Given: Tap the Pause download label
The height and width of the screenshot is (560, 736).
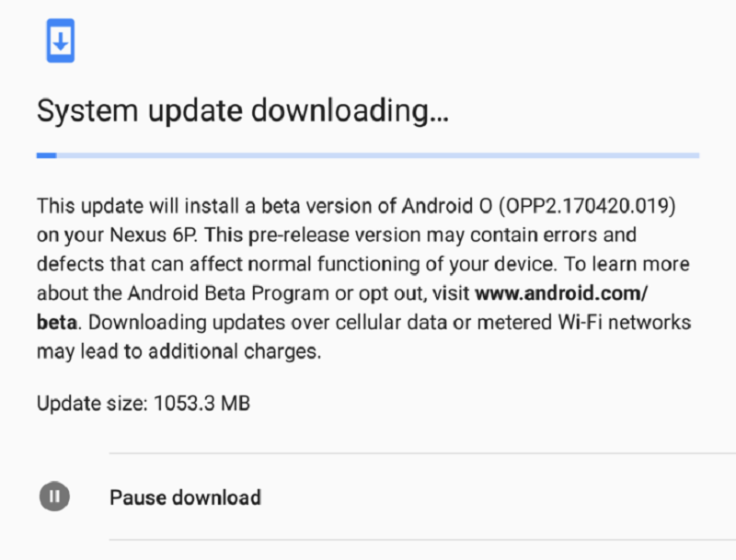Looking at the screenshot, I should point(185,497).
